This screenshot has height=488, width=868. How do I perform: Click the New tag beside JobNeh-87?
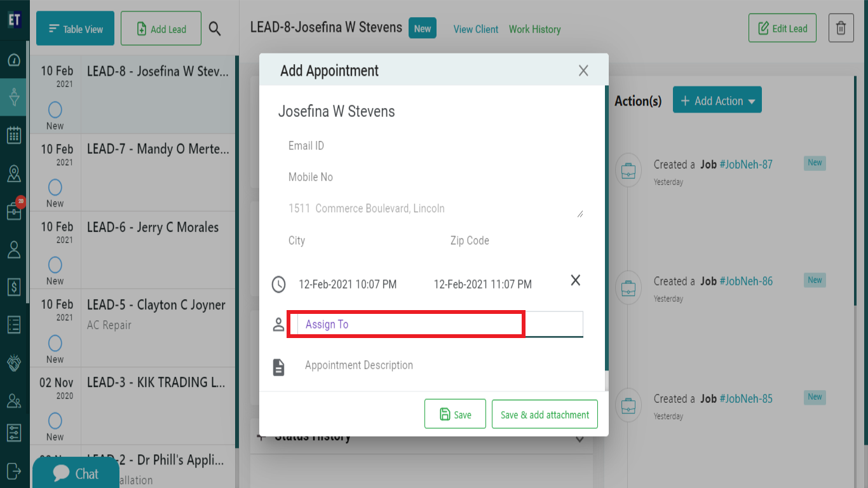(815, 163)
